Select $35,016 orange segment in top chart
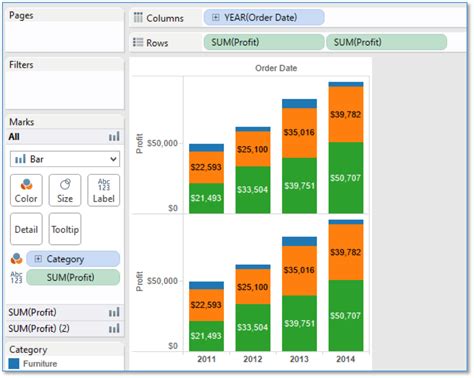The height and width of the screenshot is (378, 474). pyautogui.click(x=299, y=133)
